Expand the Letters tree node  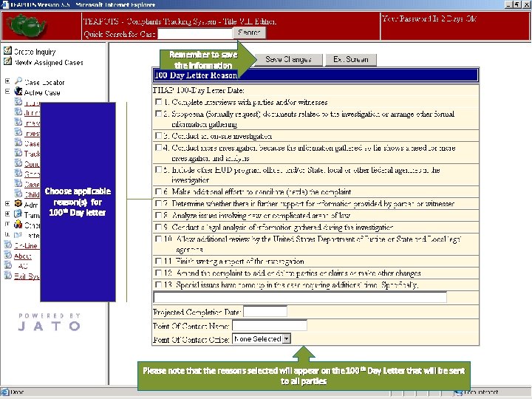(x=7, y=234)
